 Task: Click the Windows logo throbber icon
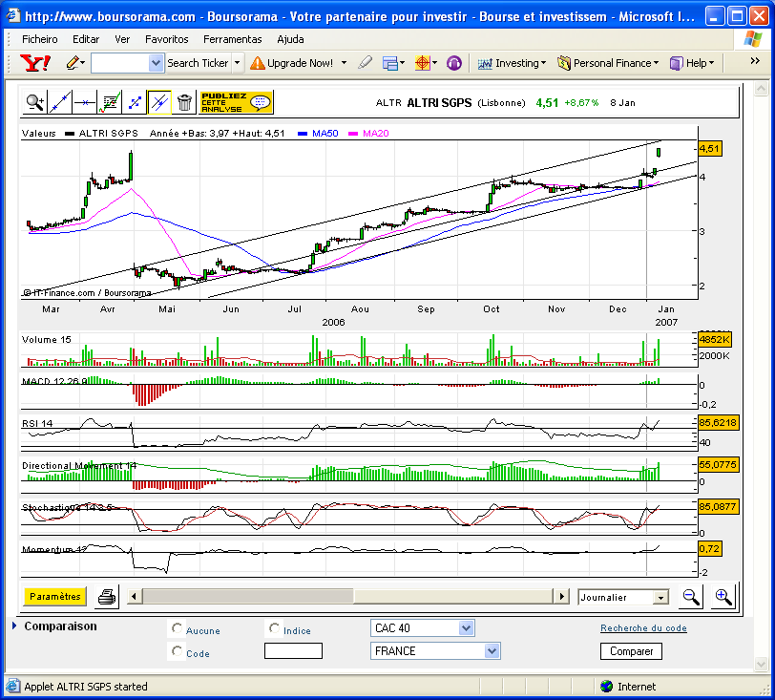coord(752,39)
